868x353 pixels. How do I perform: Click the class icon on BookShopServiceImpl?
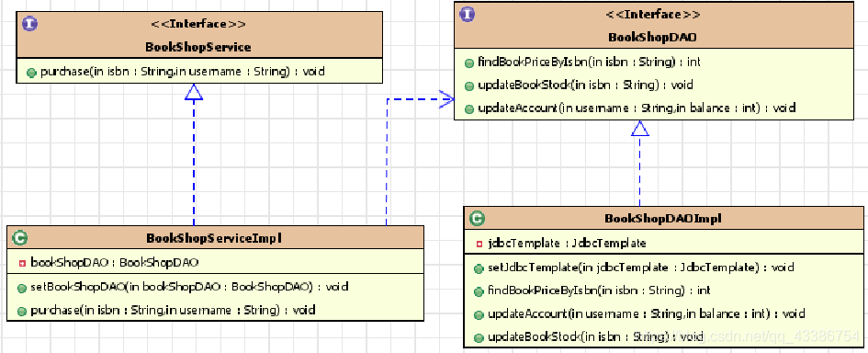pos(20,238)
